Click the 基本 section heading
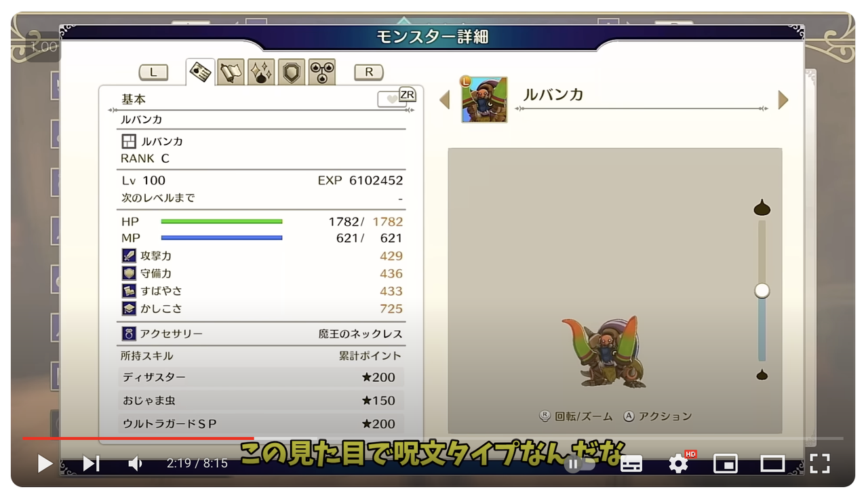The height and width of the screenshot is (491, 868). pyautogui.click(x=134, y=99)
